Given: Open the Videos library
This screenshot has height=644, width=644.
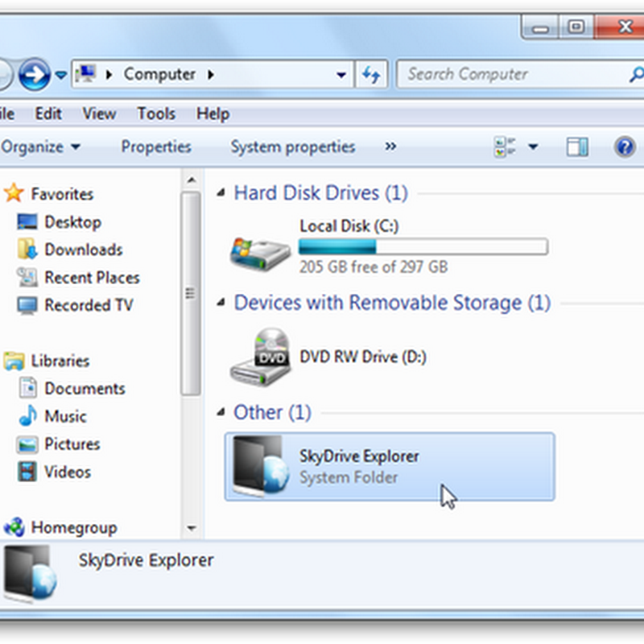Looking at the screenshot, I should (68, 472).
